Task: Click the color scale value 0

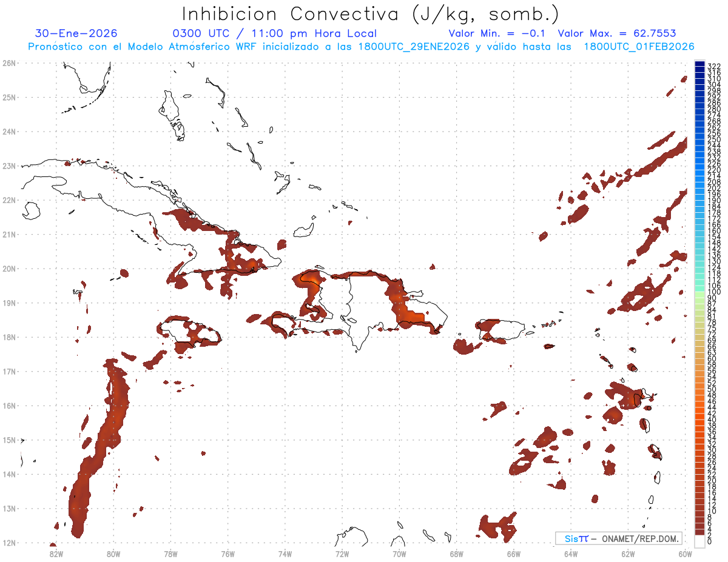Action: pyautogui.click(x=710, y=541)
